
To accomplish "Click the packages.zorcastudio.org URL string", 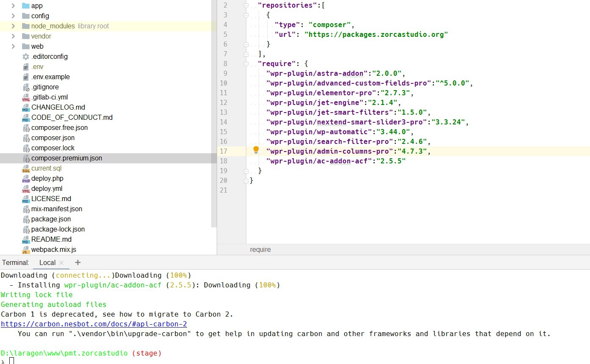I will (376, 35).
